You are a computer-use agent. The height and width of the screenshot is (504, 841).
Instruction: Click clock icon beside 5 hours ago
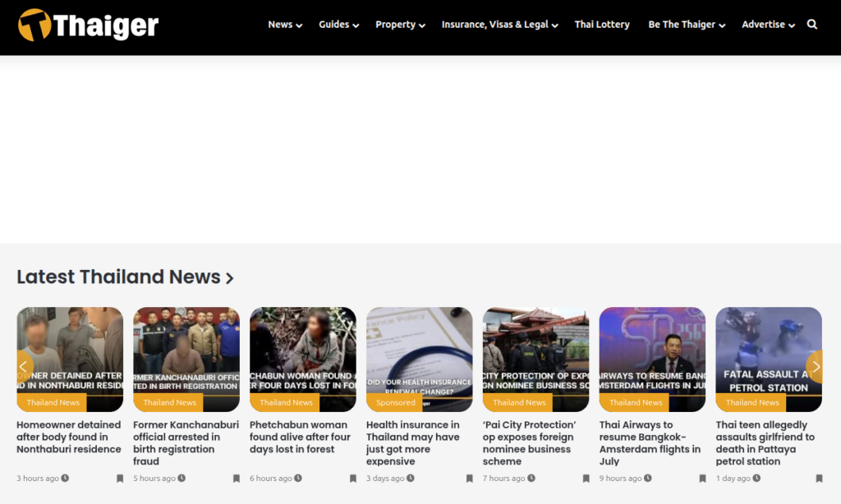click(x=182, y=478)
